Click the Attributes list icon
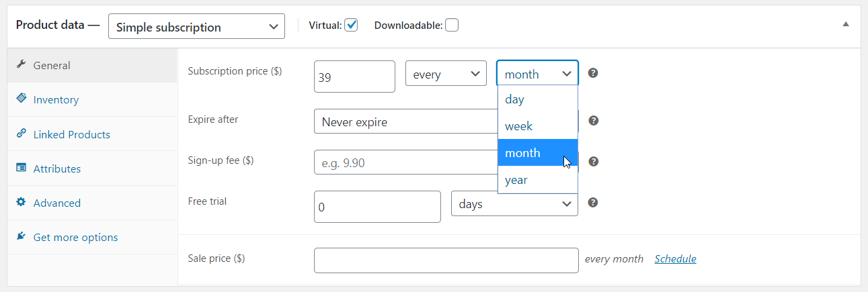Image resolution: width=868 pixels, height=292 pixels. click(21, 168)
